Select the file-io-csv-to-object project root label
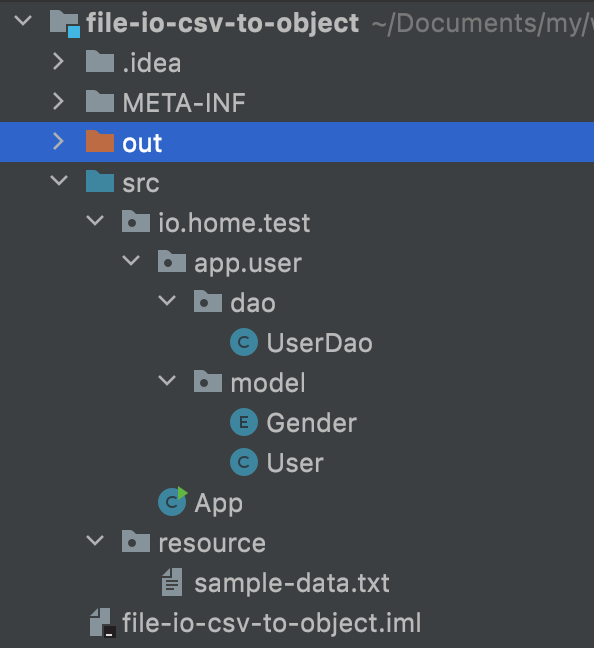This screenshot has width=594, height=648. point(222,23)
